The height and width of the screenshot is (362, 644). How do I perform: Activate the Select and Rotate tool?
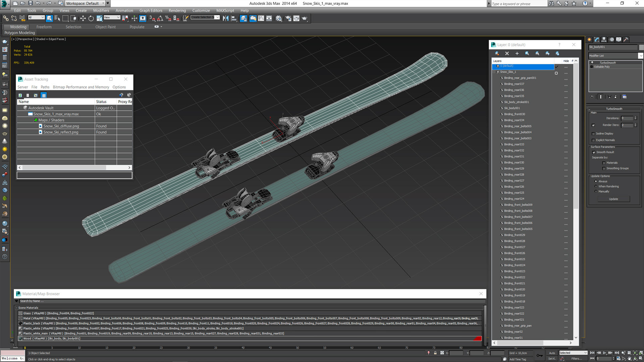91,18
